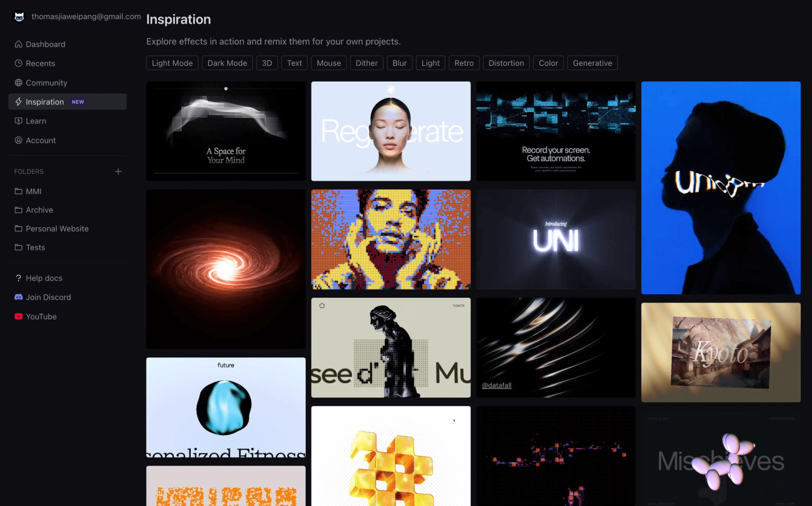Open the Kyoto inspiration thumbnail
Screen dimensions: 812x506
click(721, 352)
